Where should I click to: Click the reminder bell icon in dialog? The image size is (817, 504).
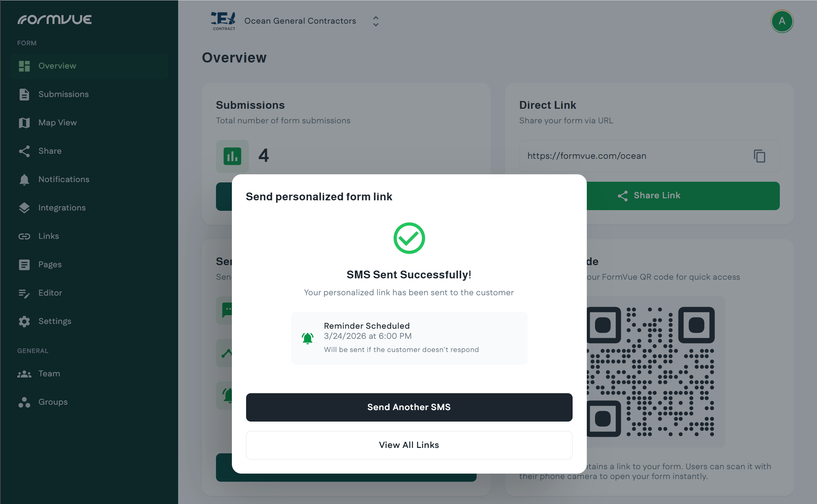pos(307,338)
